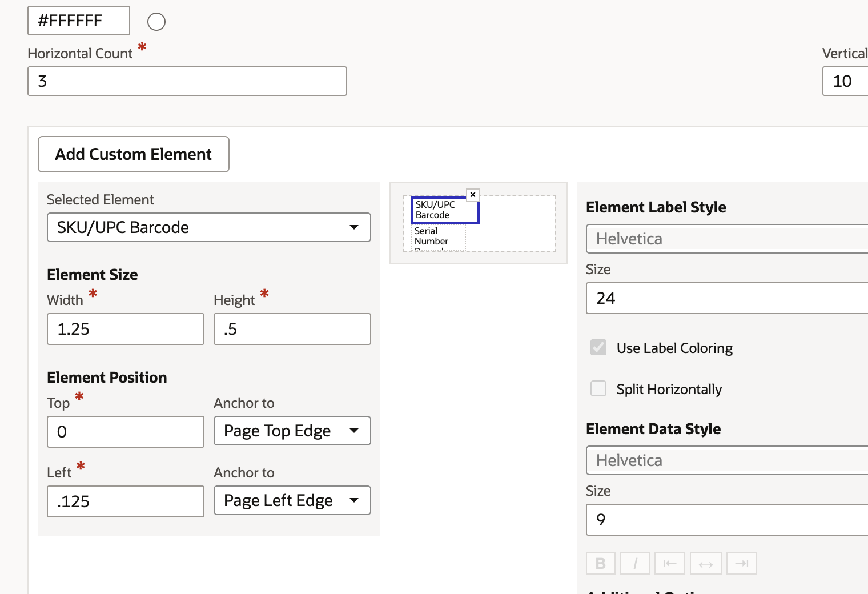The image size is (868, 594).
Task: Expand Left Anchor to dropdown
Action: pyautogui.click(x=292, y=500)
